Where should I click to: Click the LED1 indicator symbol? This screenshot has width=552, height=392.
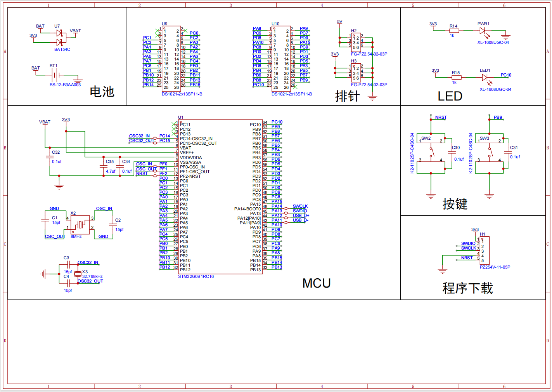tap(485, 77)
